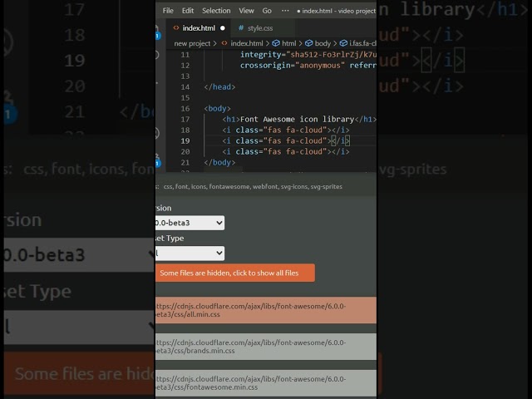Click the 'svg-icons' keyword tag
The height and width of the screenshot is (399, 532).
point(294,186)
